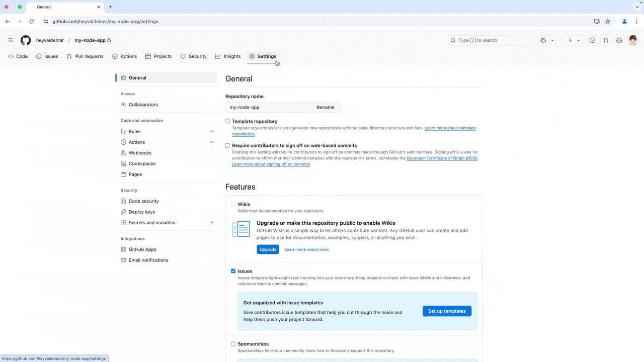
Task: Uncheck the Issues feature checkbox
Action: point(233,271)
